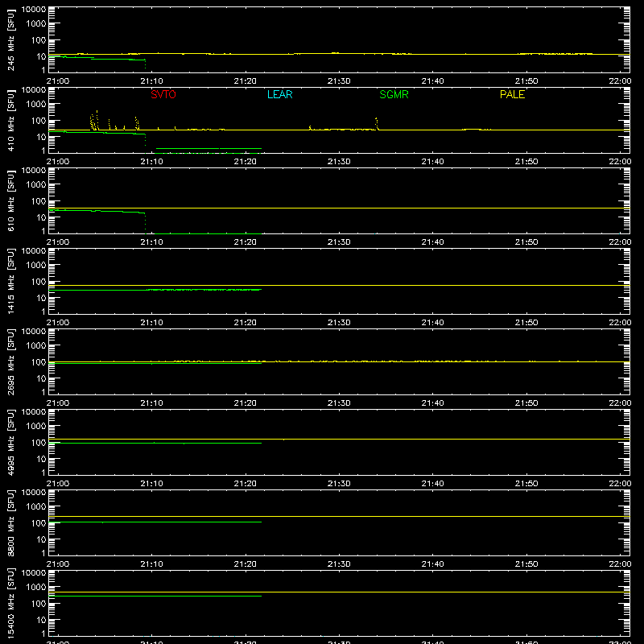Click the 21:00 tick label under 610 MHz plot

click(58, 242)
